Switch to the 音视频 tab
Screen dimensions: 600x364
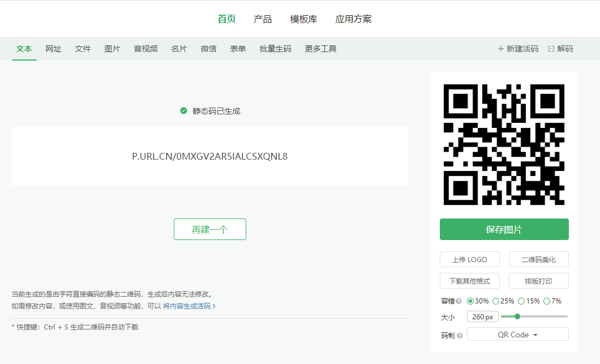[x=146, y=49]
